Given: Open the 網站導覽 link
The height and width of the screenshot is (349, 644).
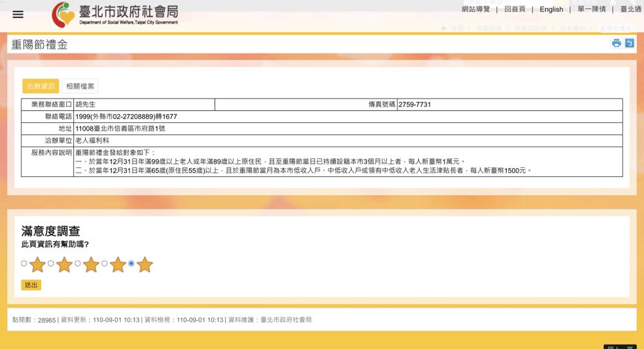Looking at the screenshot, I should point(476,9).
